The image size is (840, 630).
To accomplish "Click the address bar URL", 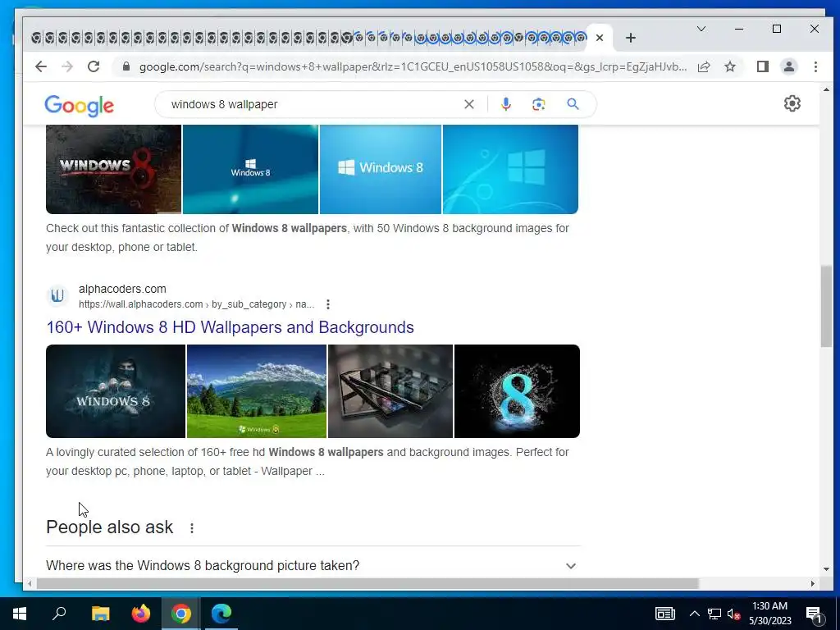I will click(x=413, y=67).
